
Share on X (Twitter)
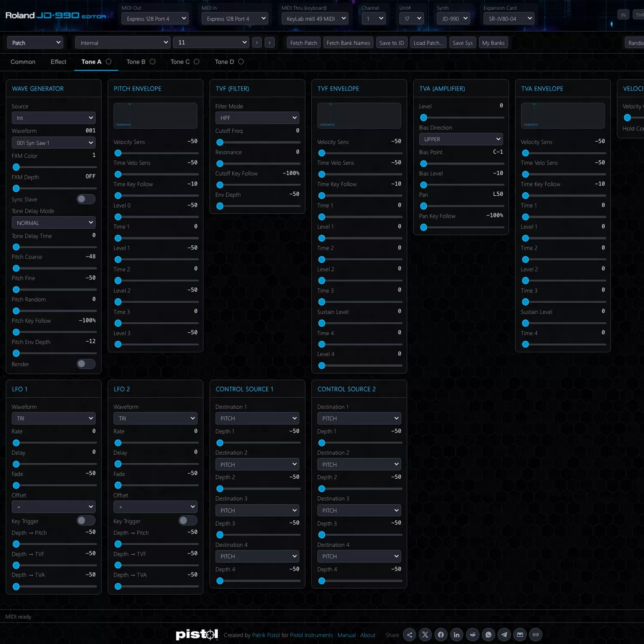[425, 635]
